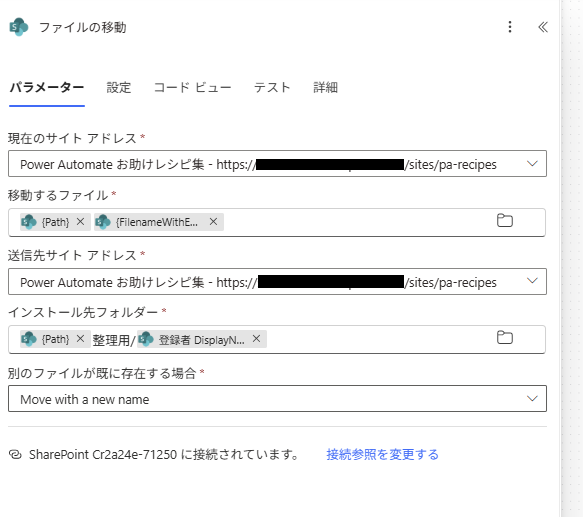Click the connection link icon beside SharePoint
Viewport: 583px width, 517px height.
coord(15,454)
